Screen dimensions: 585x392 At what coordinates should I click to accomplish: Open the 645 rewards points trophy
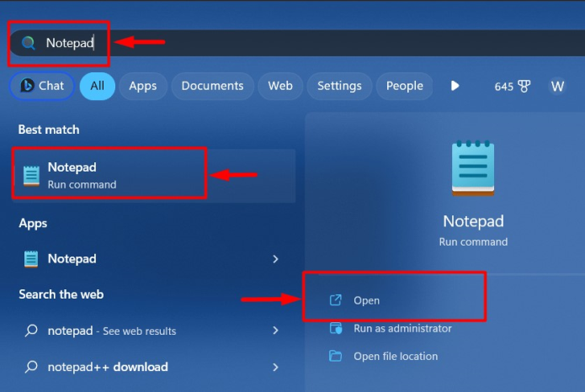513,87
